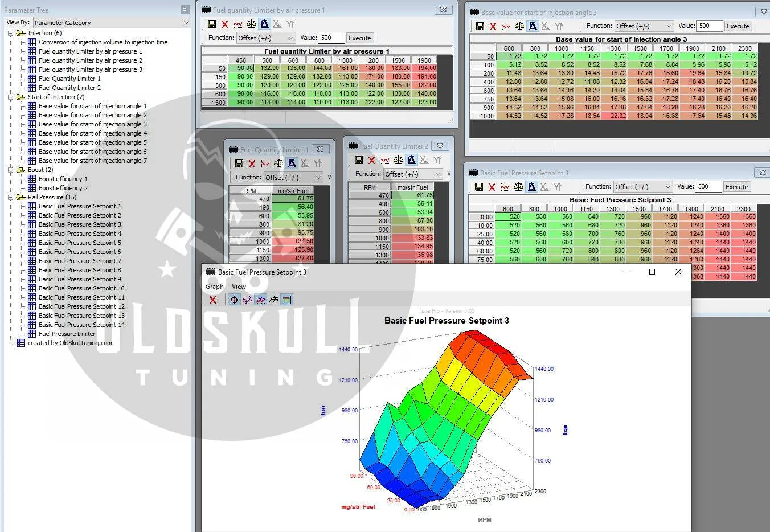Click save icon in Fuel quantity Limiter by air pressure 1
Image resolution: width=770 pixels, height=532 pixels.
point(212,24)
